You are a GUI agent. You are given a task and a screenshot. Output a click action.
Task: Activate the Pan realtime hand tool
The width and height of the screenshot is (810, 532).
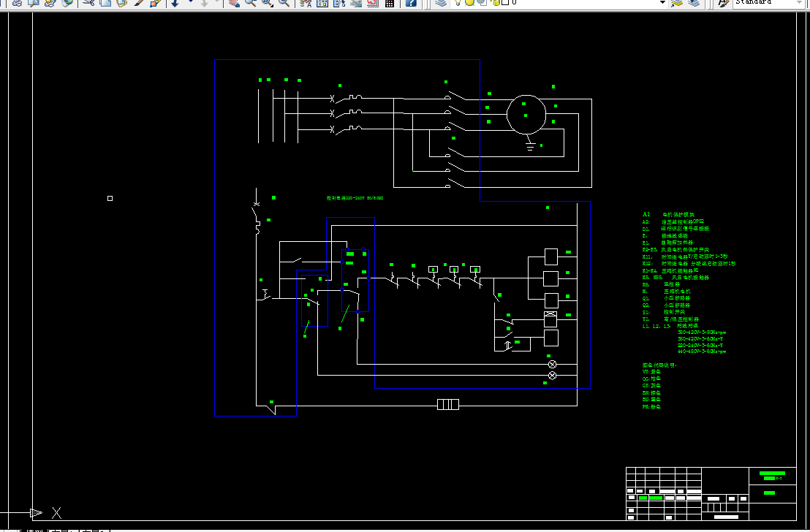click(235, 3)
